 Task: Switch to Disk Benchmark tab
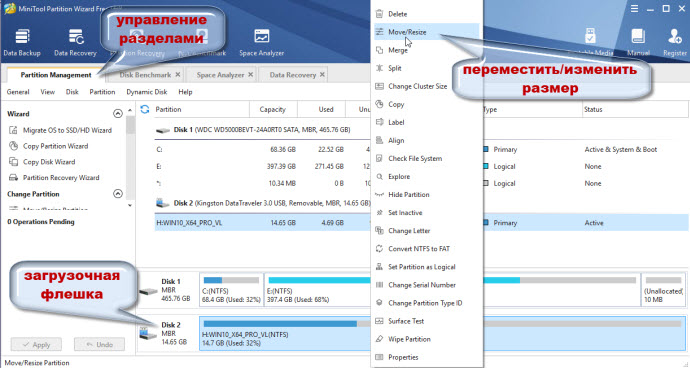pos(145,75)
